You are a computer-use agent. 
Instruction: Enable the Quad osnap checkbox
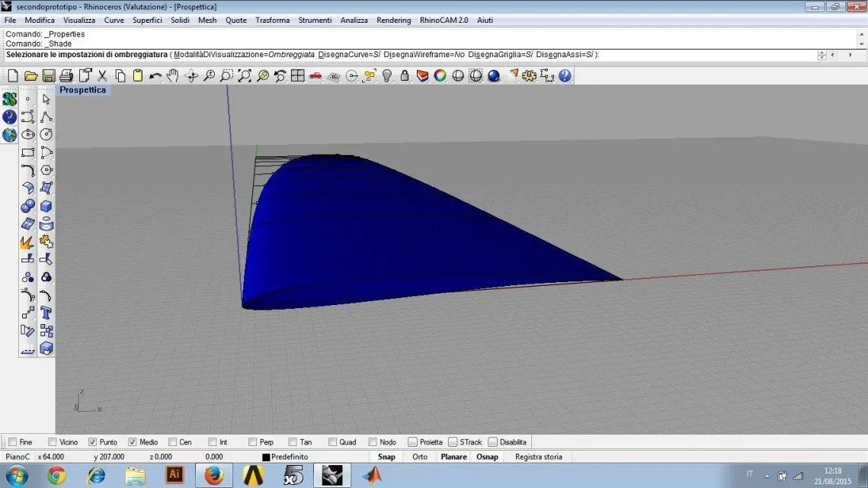(333, 442)
